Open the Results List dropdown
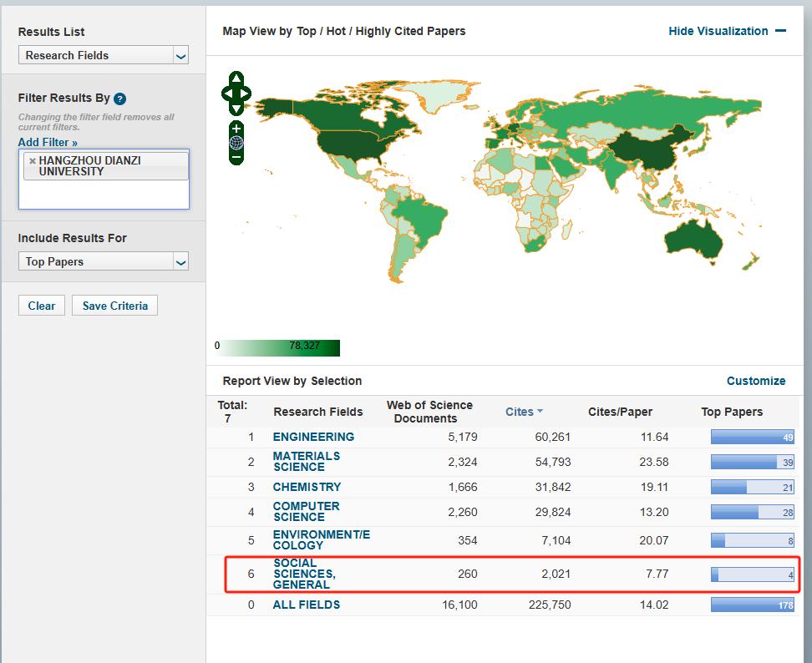The image size is (812, 663). (x=104, y=56)
